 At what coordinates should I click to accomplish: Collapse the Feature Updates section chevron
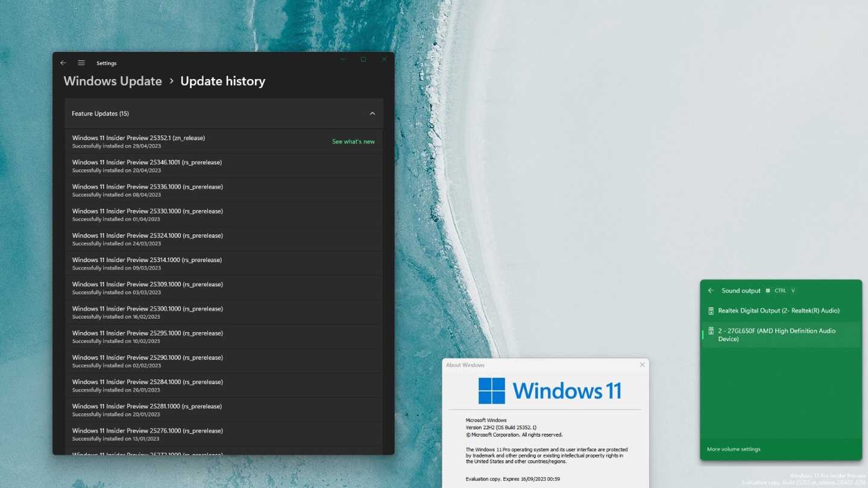point(372,113)
